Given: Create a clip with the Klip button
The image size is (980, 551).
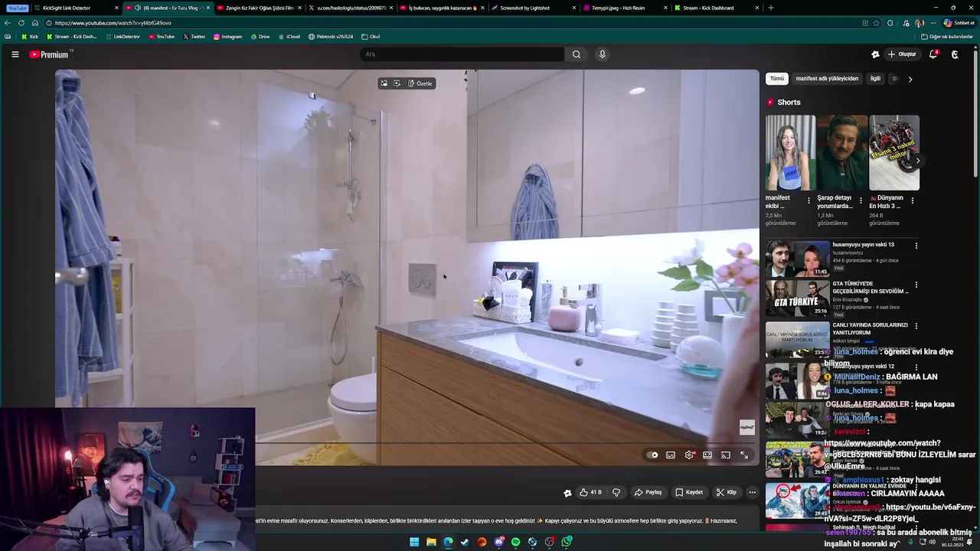Looking at the screenshot, I should tap(727, 492).
